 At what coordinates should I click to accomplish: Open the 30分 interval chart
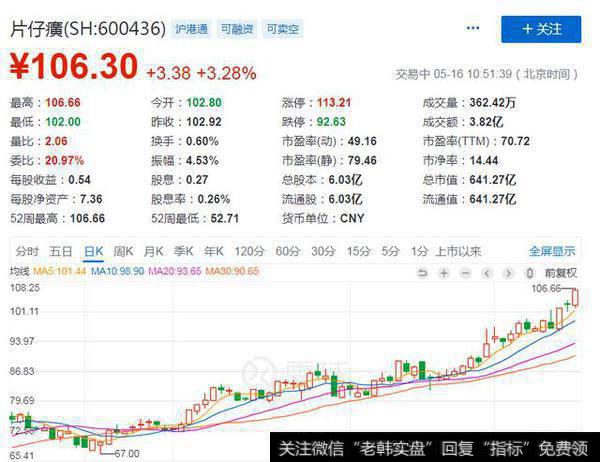(x=323, y=251)
